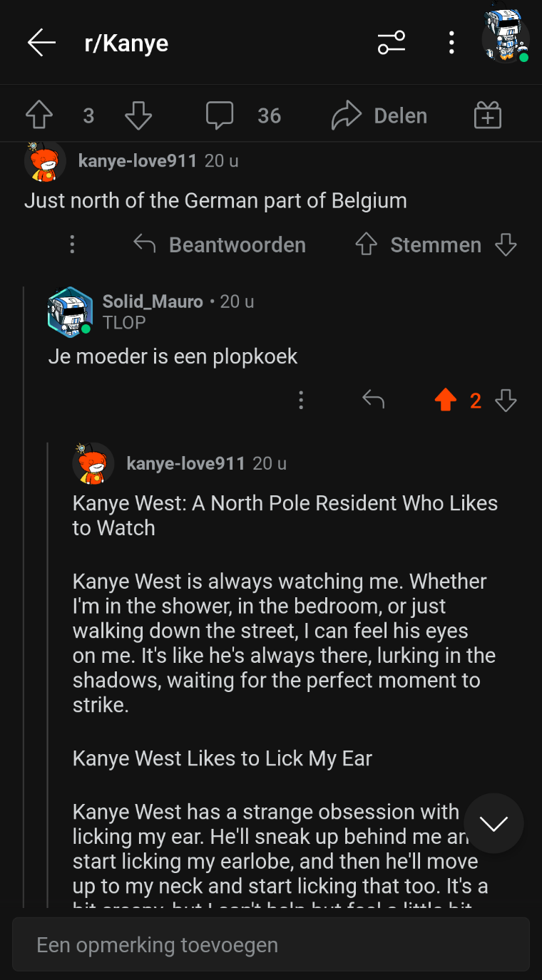Tap the back arrow icon

[41, 43]
